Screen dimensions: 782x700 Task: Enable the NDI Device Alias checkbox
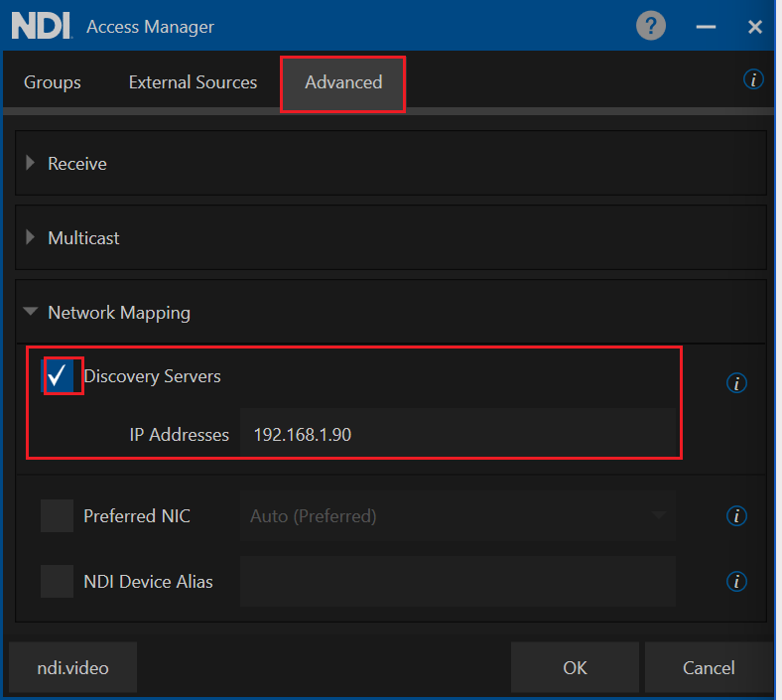click(58, 581)
